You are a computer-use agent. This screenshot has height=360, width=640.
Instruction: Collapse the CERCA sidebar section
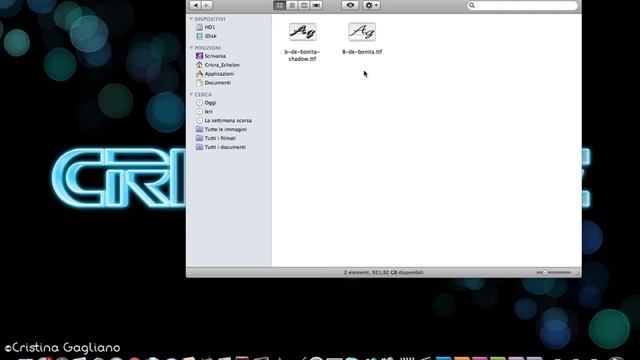coord(191,94)
